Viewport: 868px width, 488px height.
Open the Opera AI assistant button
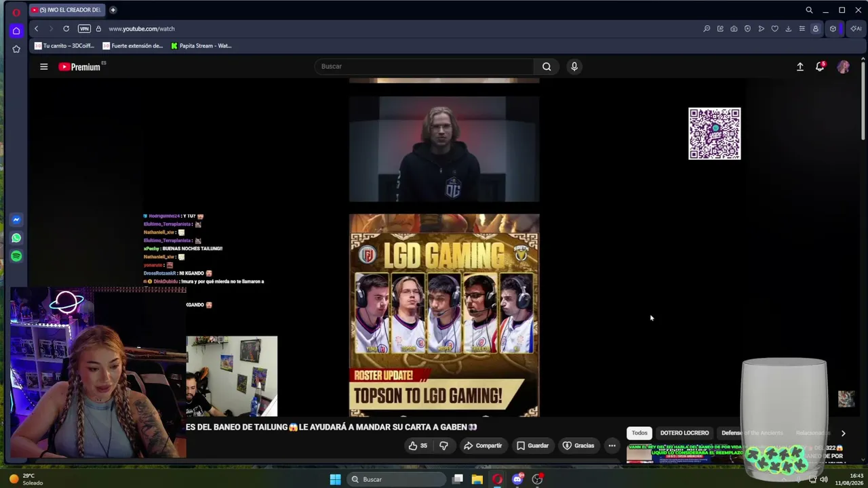tap(855, 28)
